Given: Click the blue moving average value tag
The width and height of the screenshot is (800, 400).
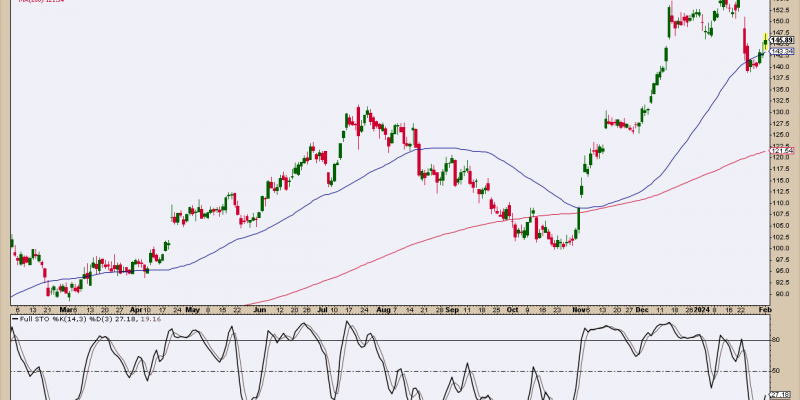Looking at the screenshot, I should pos(782,52).
